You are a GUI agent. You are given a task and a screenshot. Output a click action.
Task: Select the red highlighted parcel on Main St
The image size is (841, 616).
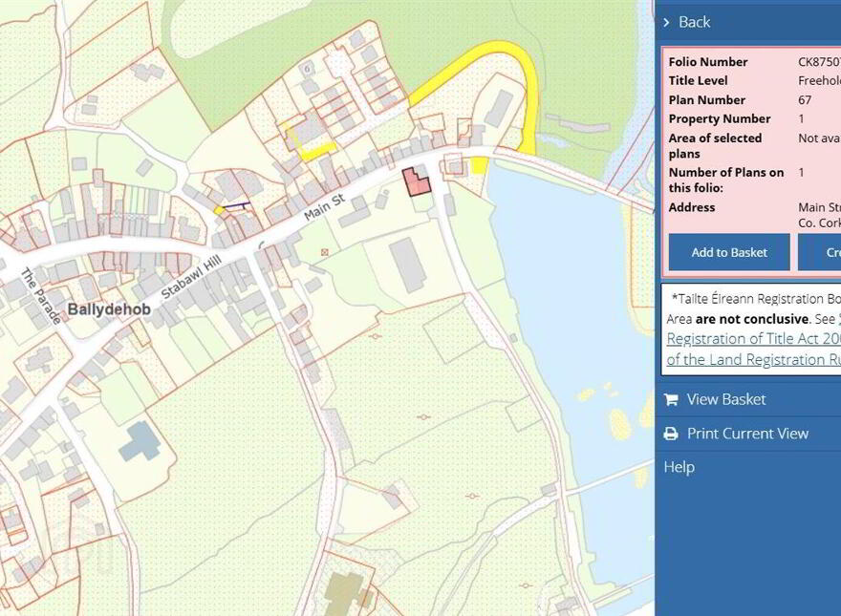(417, 182)
